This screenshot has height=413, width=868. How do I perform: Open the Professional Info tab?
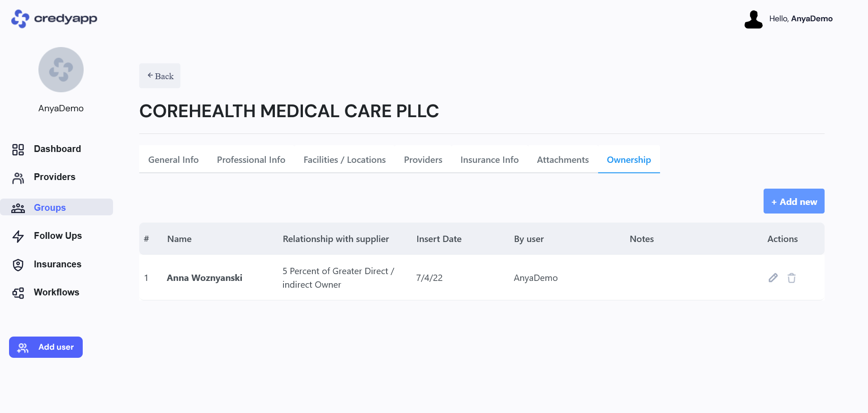[251, 160]
